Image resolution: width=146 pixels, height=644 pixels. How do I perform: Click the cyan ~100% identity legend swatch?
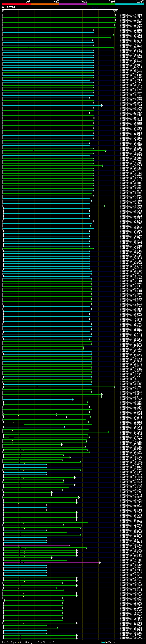click(x=130, y=4)
